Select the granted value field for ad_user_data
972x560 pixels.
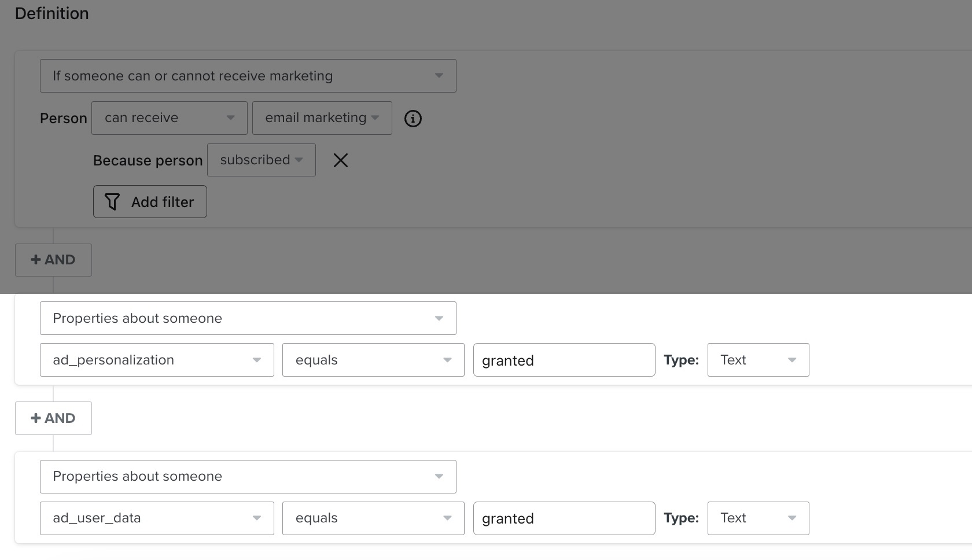[x=564, y=518]
